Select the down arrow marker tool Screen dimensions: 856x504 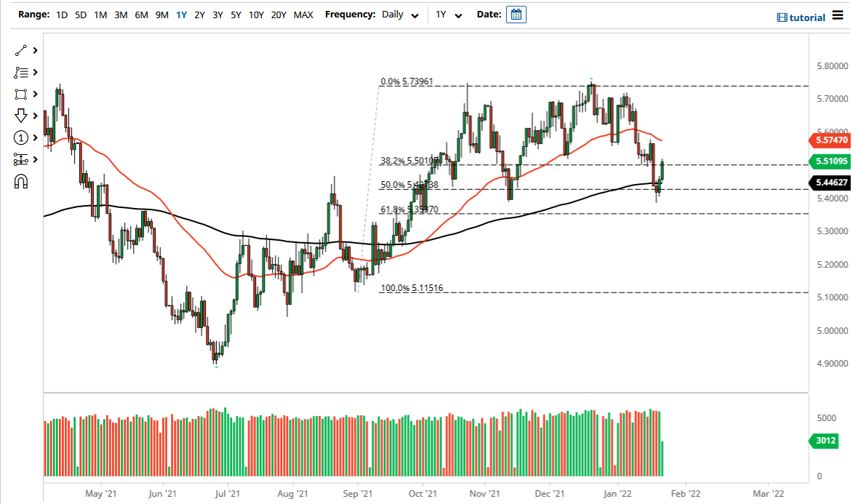tap(21, 116)
